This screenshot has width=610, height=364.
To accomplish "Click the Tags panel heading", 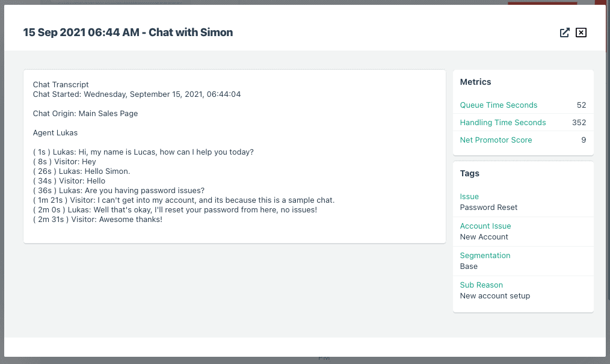I will point(470,173).
